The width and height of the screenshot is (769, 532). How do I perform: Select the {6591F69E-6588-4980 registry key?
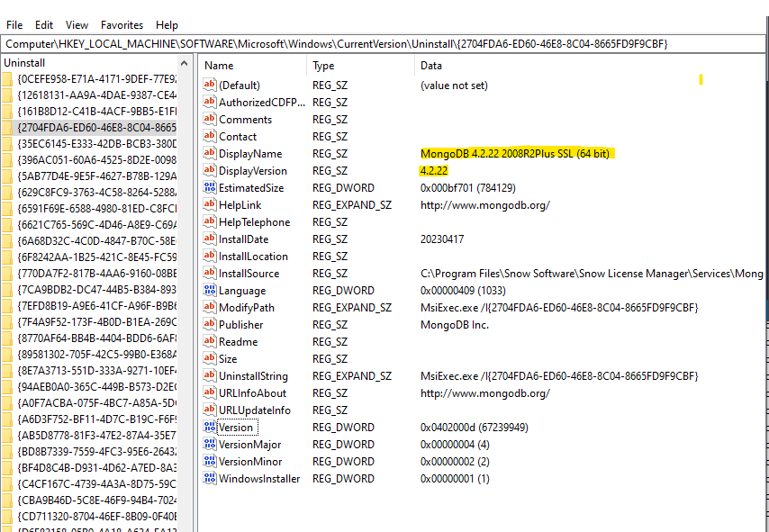pos(96,209)
